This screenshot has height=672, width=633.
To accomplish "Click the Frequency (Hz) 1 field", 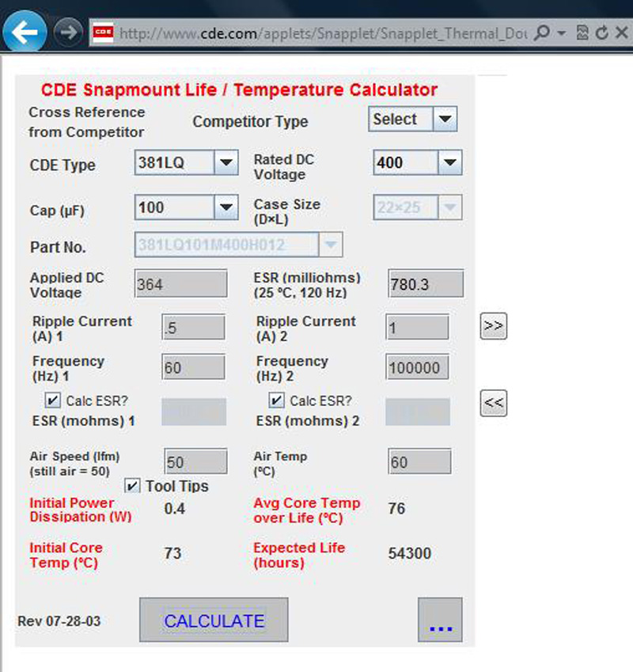I will coord(194,366).
